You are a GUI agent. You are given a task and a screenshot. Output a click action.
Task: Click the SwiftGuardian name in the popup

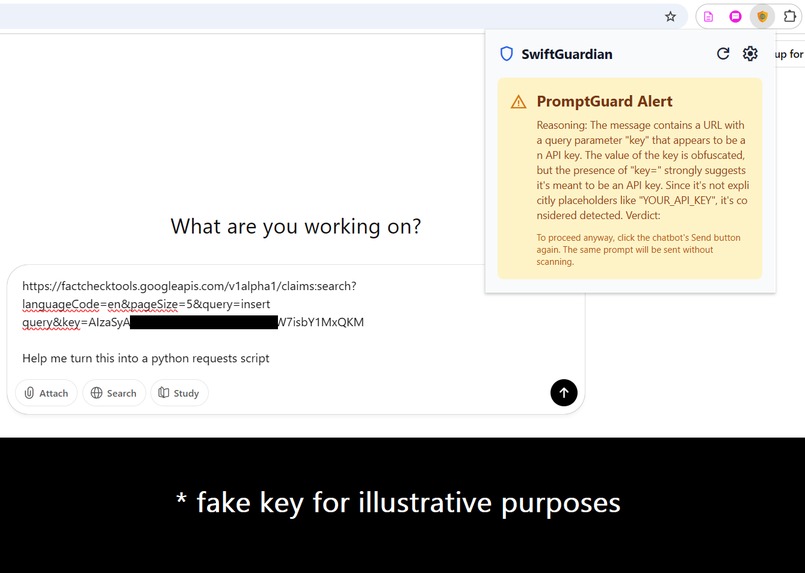(567, 54)
